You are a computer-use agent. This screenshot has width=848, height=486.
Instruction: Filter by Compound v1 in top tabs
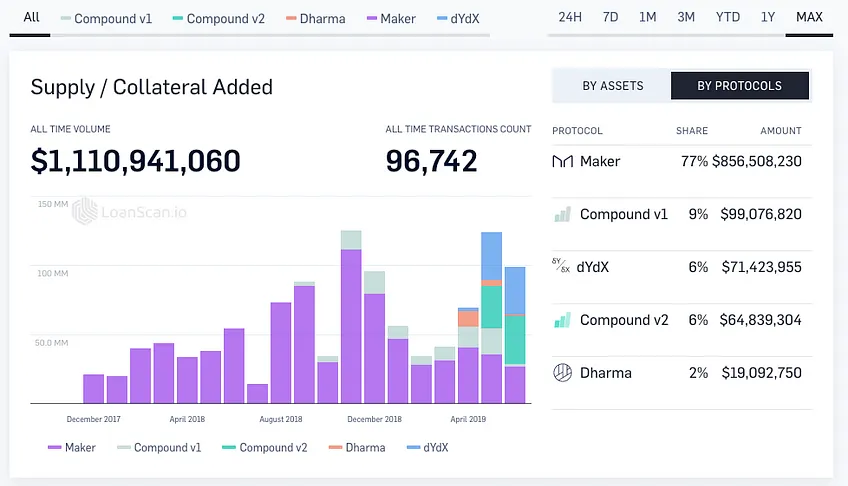107,19
